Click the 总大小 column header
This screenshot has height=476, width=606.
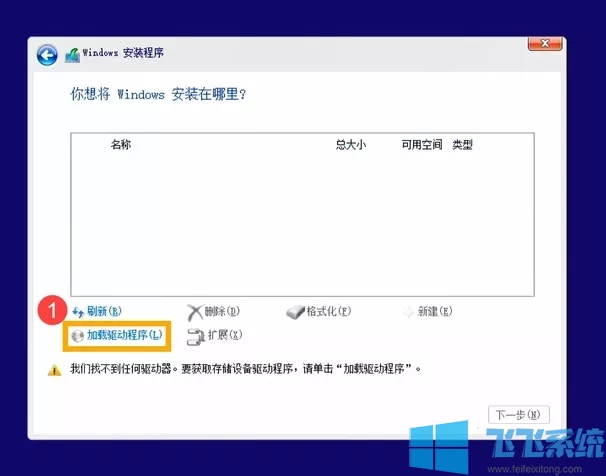pos(351,144)
